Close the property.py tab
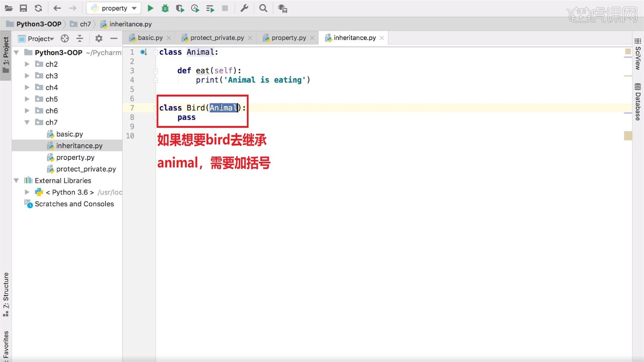 click(x=312, y=38)
